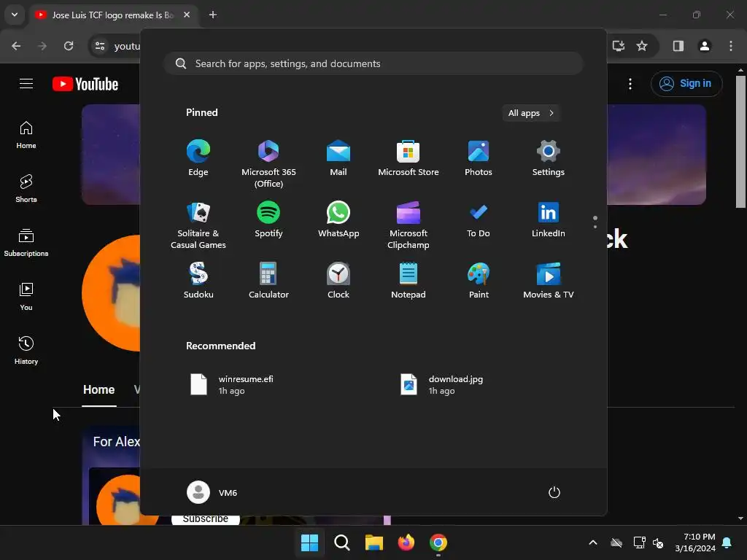The image size is (747, 560).
Task: Click the YouTube page scrollbar
Action: click(740, 142)
